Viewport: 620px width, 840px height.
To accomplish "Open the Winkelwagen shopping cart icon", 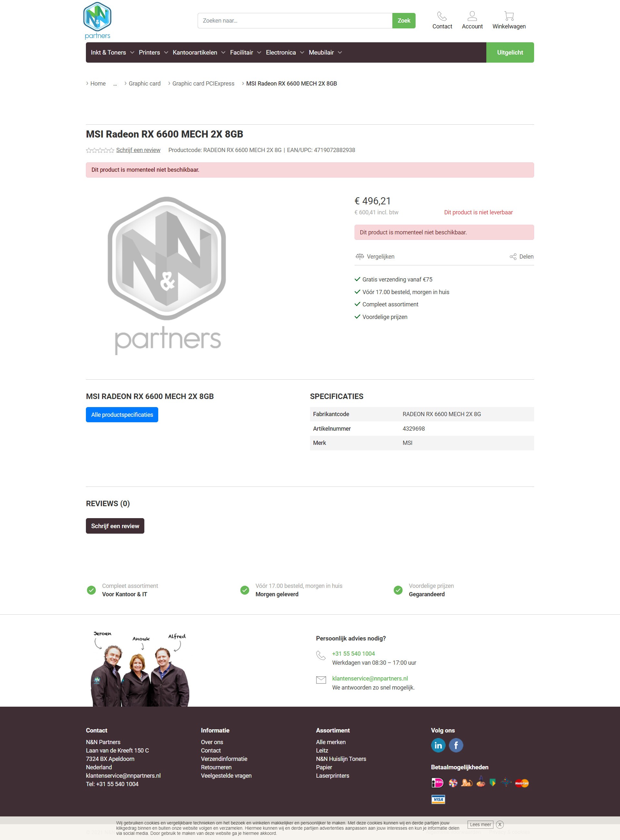I will click(x=509, y=16).
